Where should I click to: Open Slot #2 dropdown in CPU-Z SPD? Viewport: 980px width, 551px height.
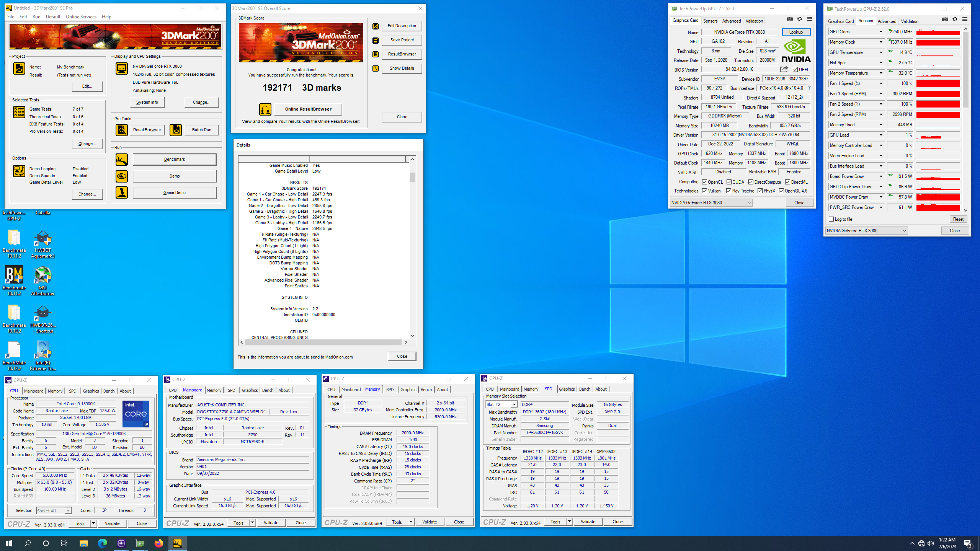[x=514, y=404]
